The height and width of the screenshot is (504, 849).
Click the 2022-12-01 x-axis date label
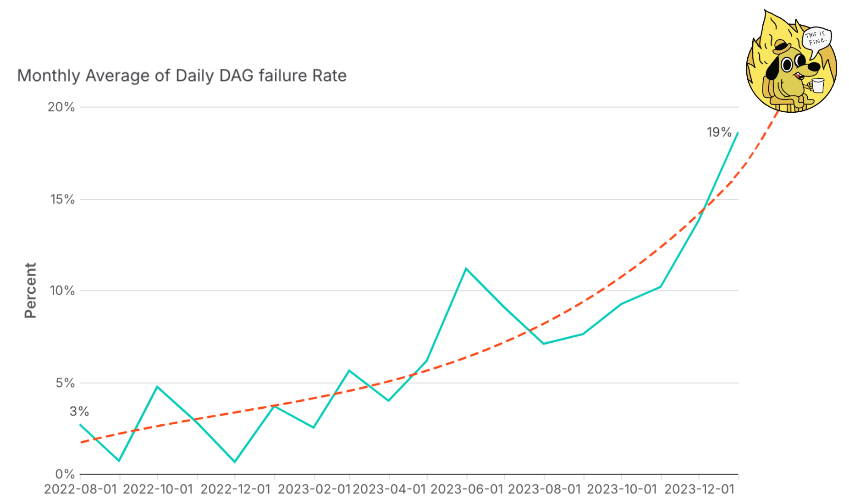[236, 489]
